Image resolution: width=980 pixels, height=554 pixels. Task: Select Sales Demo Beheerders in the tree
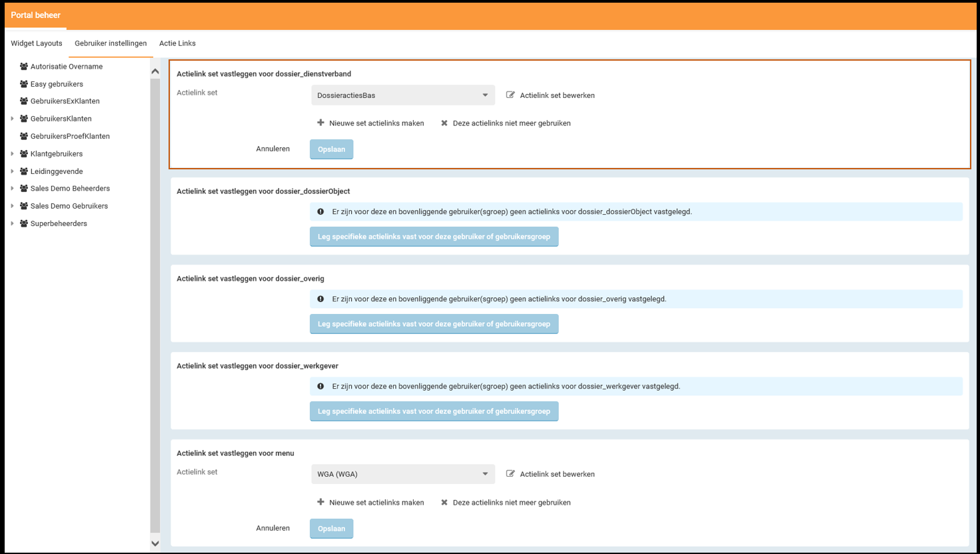(x=70, y=189)
